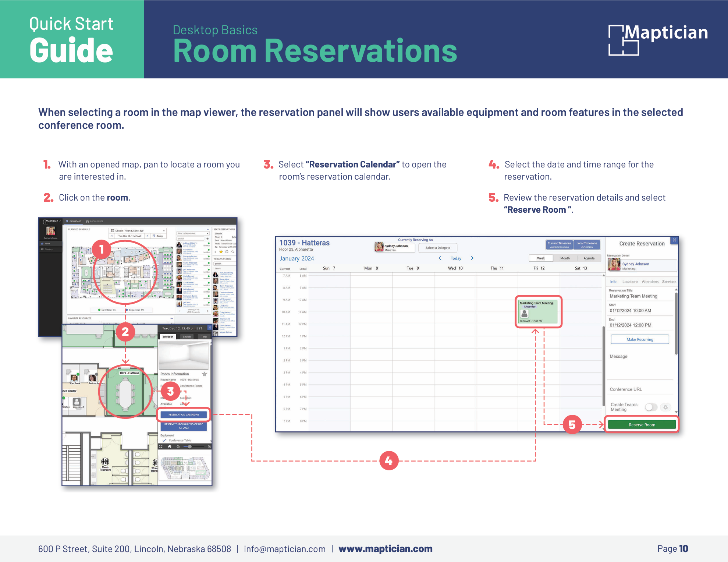Switch to Time tab in map panel
728x562 pixels.
(x=204, y=337)
